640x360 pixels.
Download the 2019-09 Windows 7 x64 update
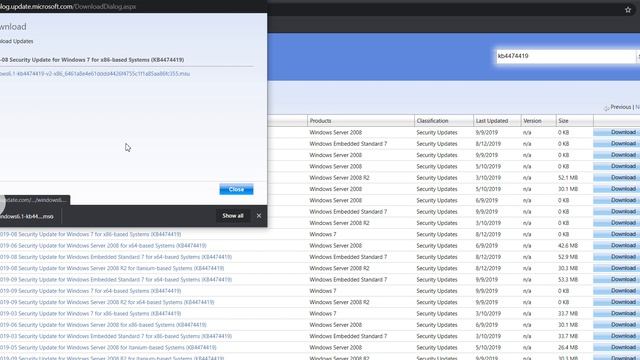click(616, 291)
